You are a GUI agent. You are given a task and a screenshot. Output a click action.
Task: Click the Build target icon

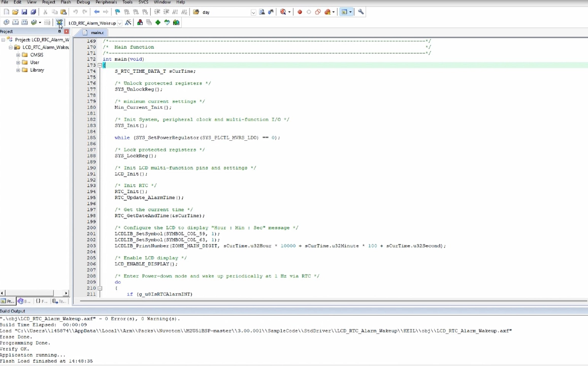(15, 22)
